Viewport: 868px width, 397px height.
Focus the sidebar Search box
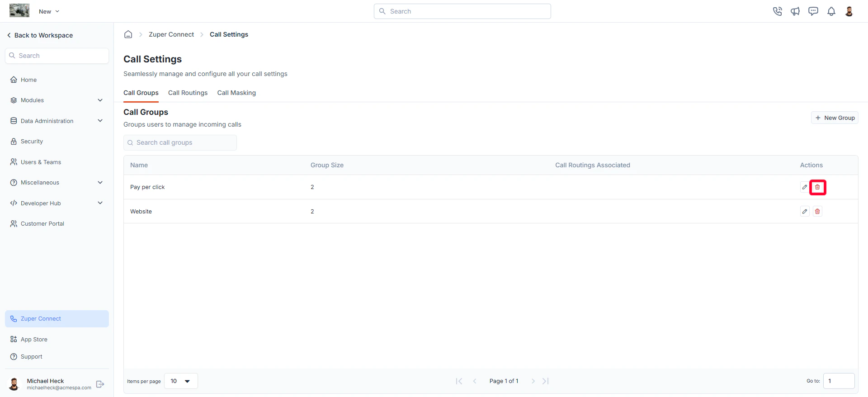57,56
